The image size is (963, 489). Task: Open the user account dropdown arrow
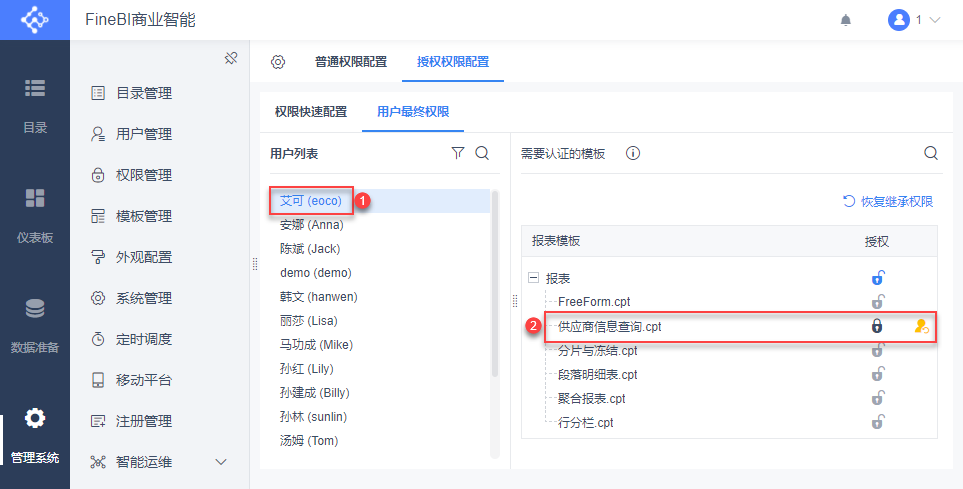(x=935, y=20)
